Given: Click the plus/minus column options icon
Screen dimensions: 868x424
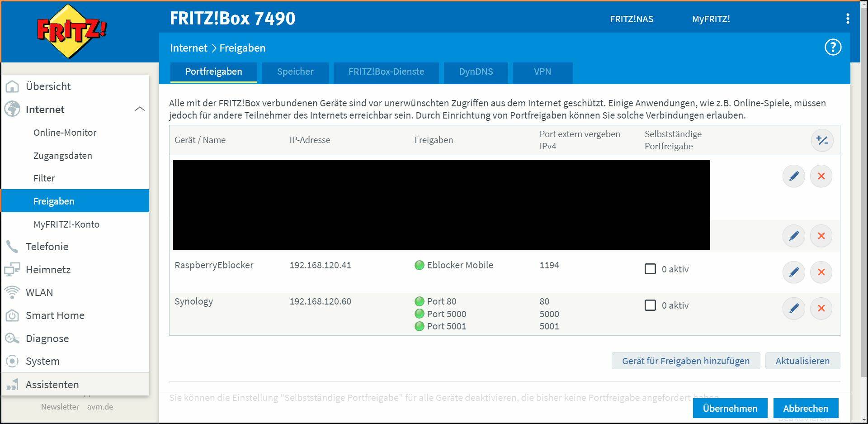Looking at the screenshot, I should click(822, 140).
